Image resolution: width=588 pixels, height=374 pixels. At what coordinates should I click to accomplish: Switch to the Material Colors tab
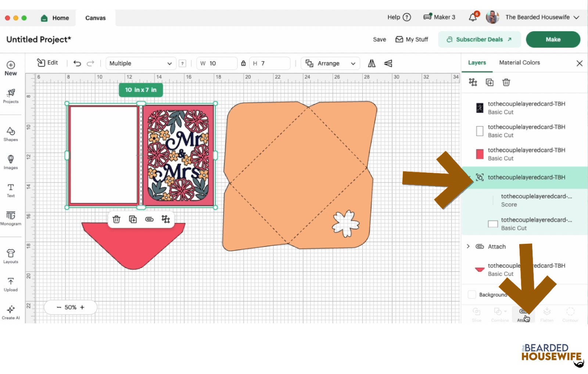coord(519,63)
